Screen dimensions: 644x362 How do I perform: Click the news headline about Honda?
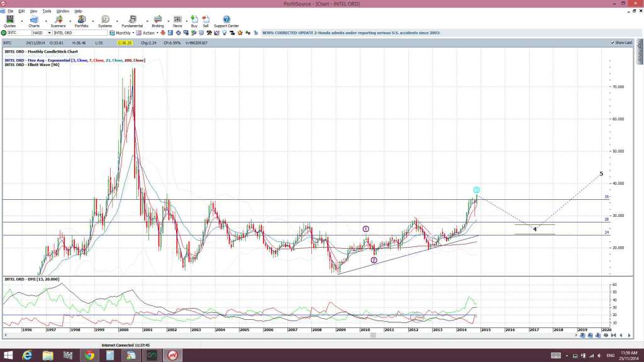pyautogui.click(x=351, y=33)
